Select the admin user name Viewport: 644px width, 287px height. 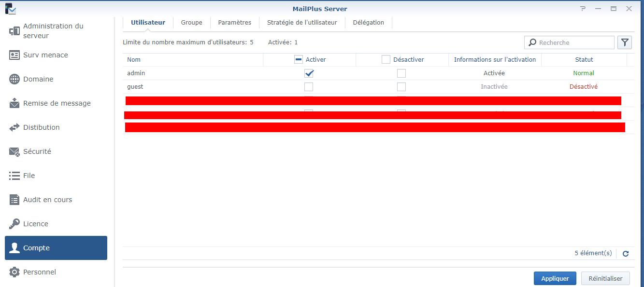coord(136,73)
